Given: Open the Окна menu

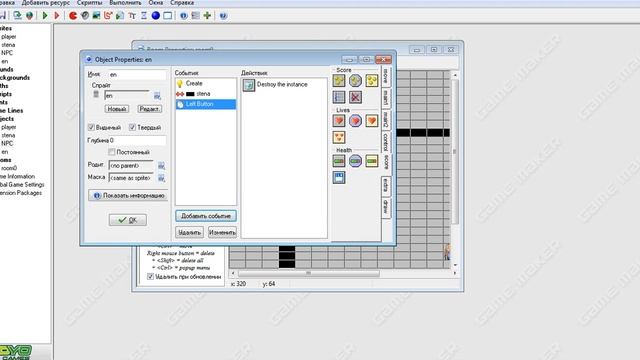Looking at the screenshot, I should tap(156, 3).
